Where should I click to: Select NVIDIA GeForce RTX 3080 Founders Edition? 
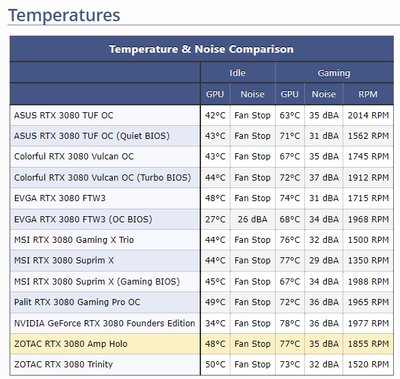(104, 323)
